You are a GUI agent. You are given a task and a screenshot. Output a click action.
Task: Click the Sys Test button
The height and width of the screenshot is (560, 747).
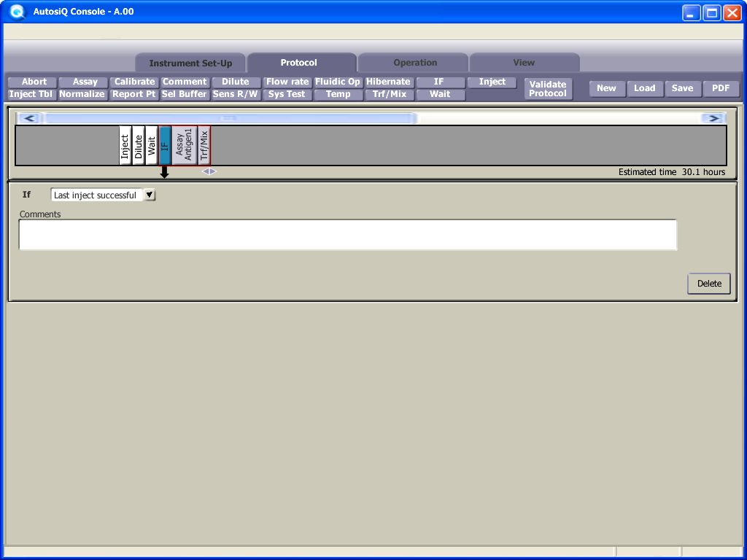[x=287, y=94]
